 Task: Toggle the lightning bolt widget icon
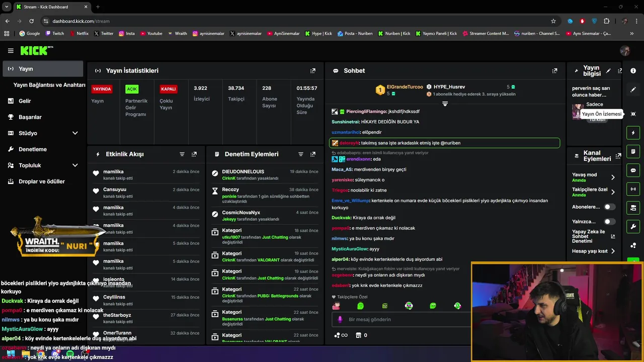pos(633,133)
